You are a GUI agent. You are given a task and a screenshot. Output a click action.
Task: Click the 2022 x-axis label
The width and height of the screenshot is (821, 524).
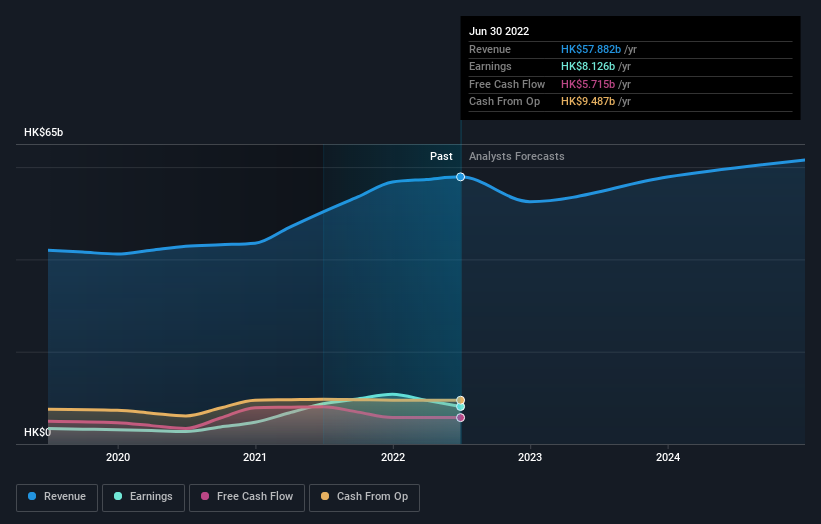pos(393,458)
